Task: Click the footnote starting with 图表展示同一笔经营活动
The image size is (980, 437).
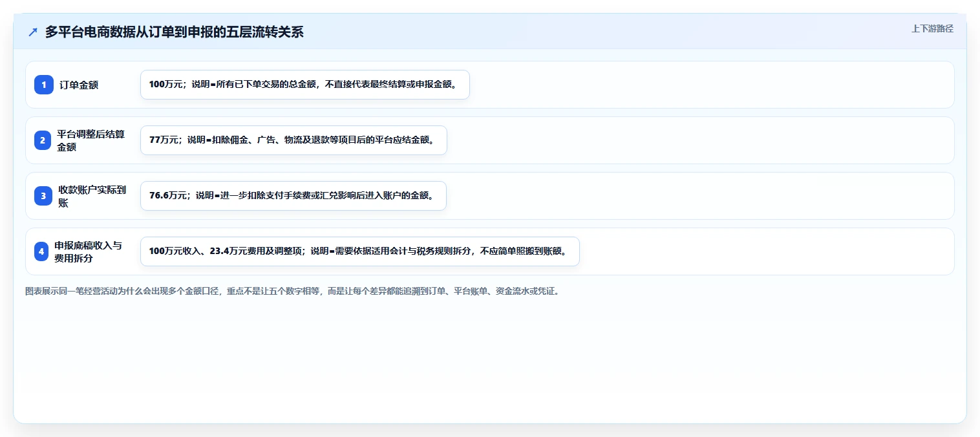Action: click(x=292, y=291)
